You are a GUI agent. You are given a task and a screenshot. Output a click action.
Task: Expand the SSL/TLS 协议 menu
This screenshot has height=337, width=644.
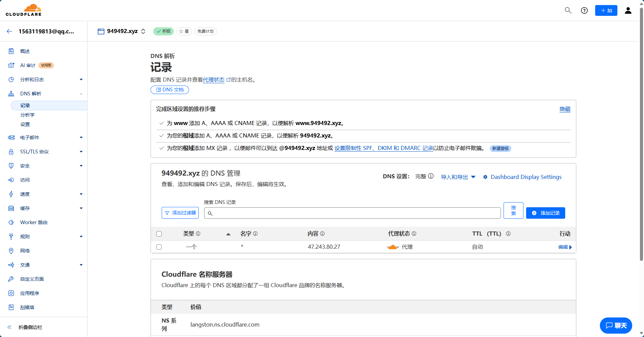pos(81,152)
